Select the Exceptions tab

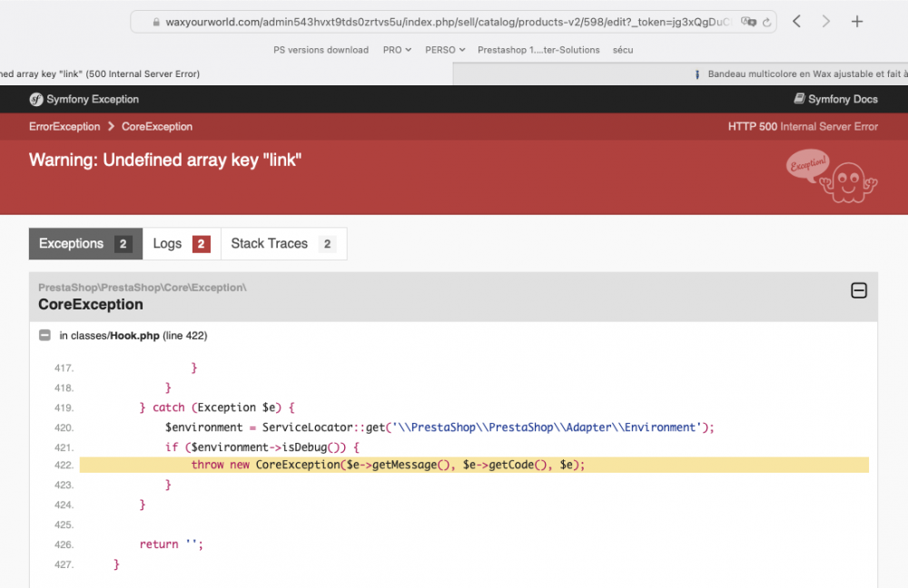pyautogui.click(x=85, y=244)
